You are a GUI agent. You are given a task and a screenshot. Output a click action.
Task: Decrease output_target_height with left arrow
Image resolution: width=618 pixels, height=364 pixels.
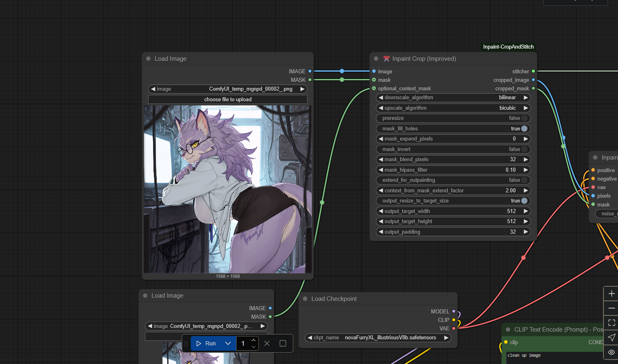coord(381,221)
